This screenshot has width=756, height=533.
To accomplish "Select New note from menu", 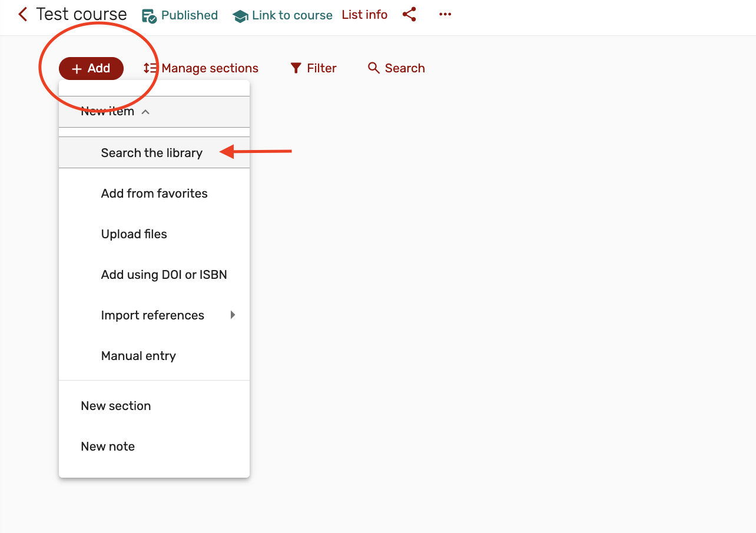I will (108, 447).
